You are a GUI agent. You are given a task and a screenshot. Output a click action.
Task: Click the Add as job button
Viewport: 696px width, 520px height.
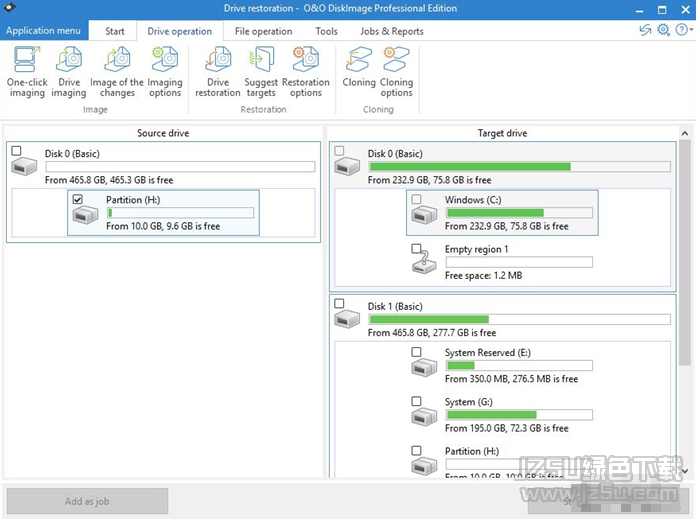click(87, 501)
